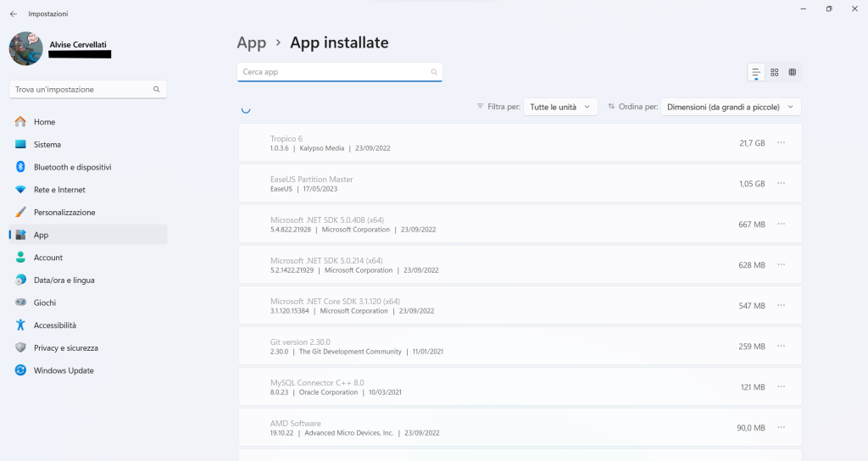868x461 pixels.
Task: Click the user profile avatar picture
Action: (x=26, y=49)
